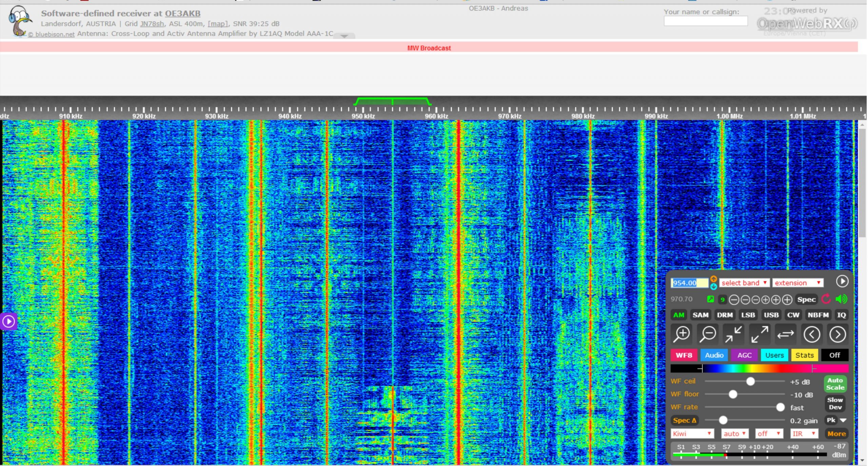This screenshot has width=868, height=466.
Task: Click the zoom in magnifier icon
Action: point(682,334)
